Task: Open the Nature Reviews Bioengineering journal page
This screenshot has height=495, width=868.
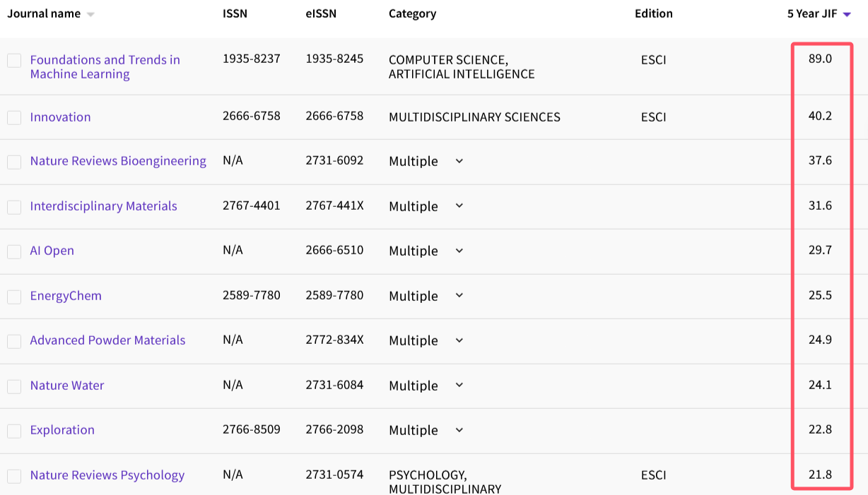Action: [x=118, y=161]
